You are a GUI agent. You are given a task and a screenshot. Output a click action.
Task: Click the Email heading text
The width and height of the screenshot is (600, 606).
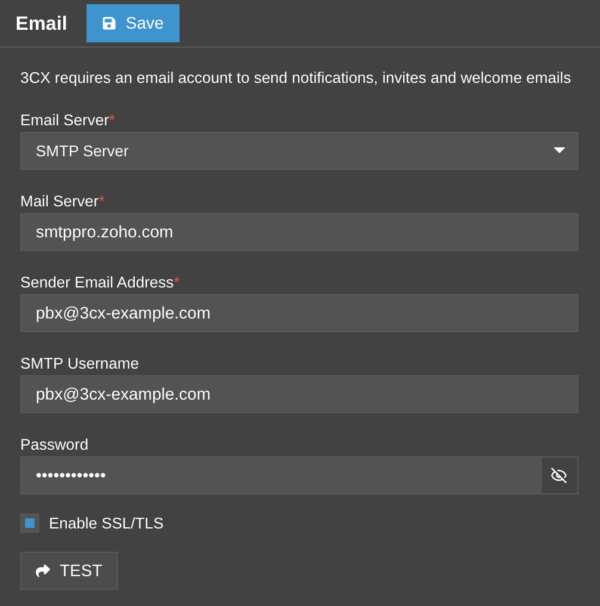(41, 23)
